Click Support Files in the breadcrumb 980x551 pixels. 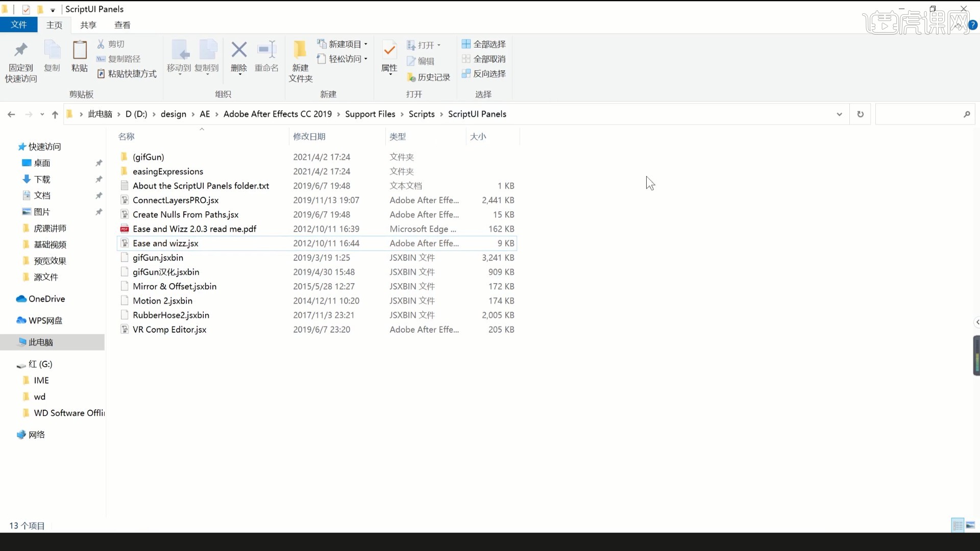coord(370,114)
